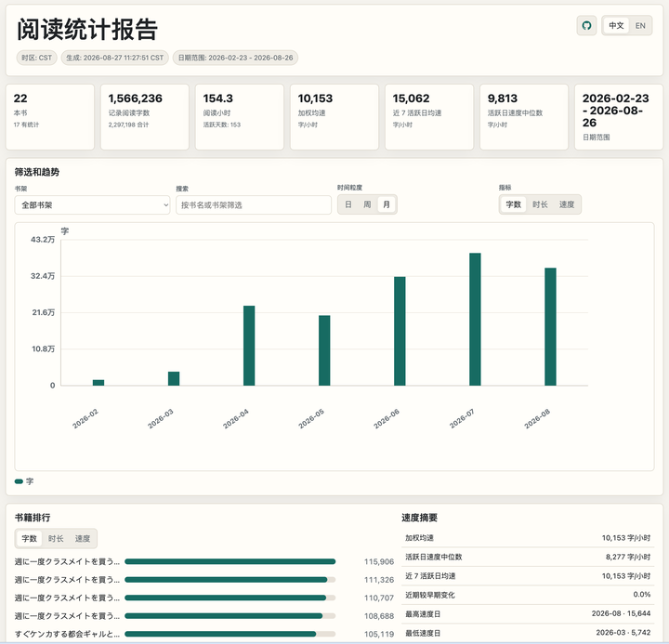Set time granularity to 周

pyautogui.click(x=367, y=204)
